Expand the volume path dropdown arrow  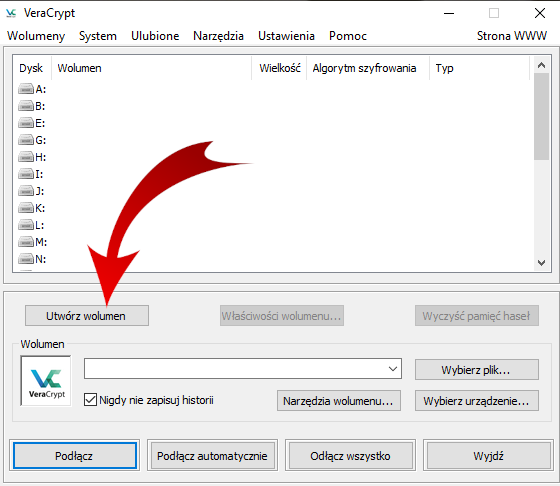[x=393, y=369]
